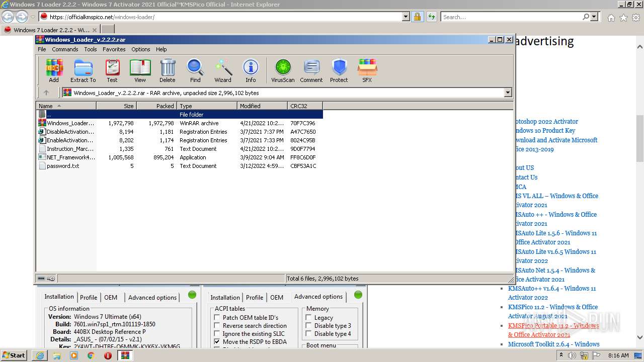Open the Help menu
The height and width of the screenshot is (362, 644).
tap(161, 49)
